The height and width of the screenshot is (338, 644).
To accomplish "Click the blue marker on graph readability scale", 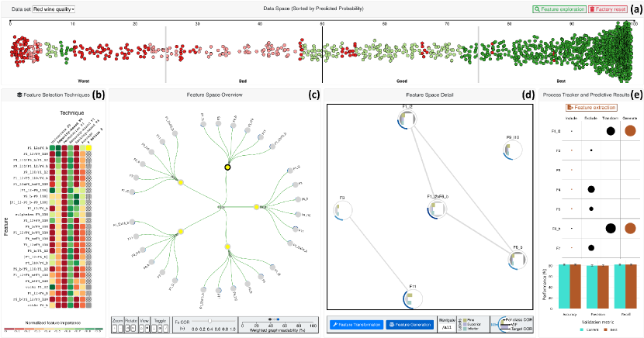I will pyautogui.click(x=278, y=319).
